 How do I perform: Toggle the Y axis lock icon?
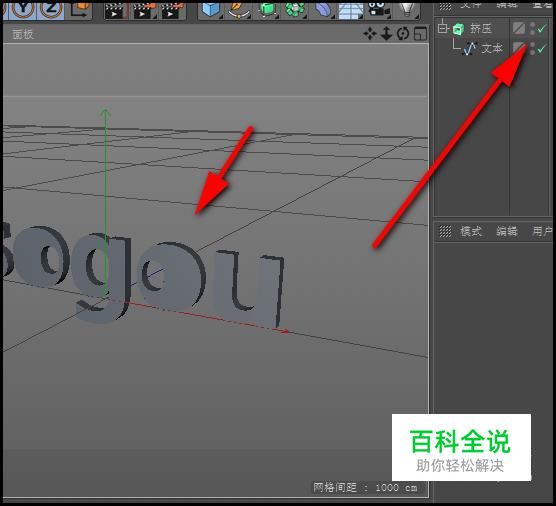[23, 9]
